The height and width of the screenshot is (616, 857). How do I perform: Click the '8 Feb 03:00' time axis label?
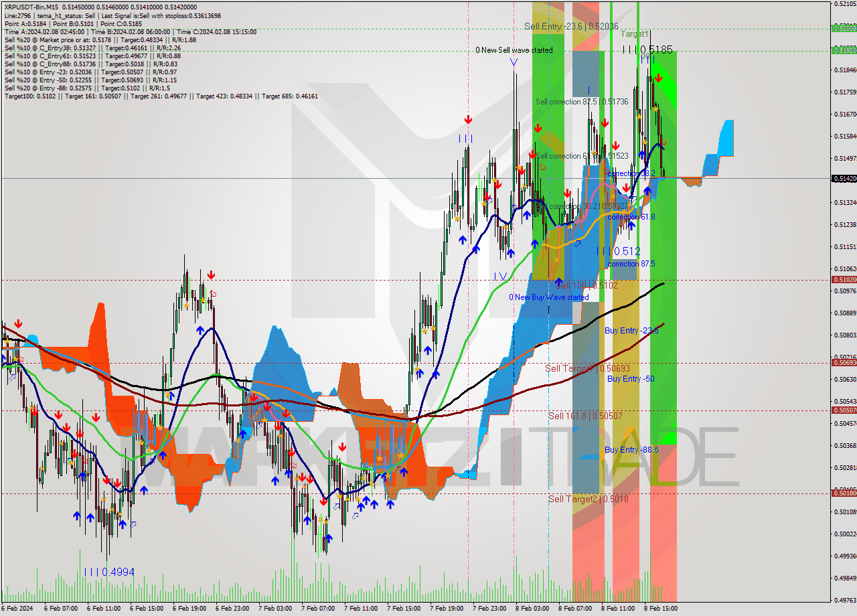click(532, 609)
